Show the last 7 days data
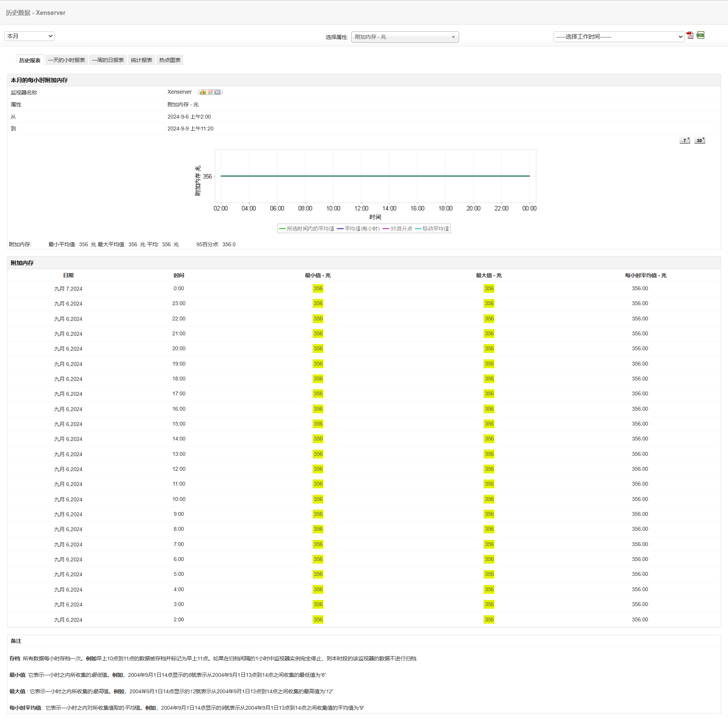This screenshot has height=720, width=728. coord(685,140)
